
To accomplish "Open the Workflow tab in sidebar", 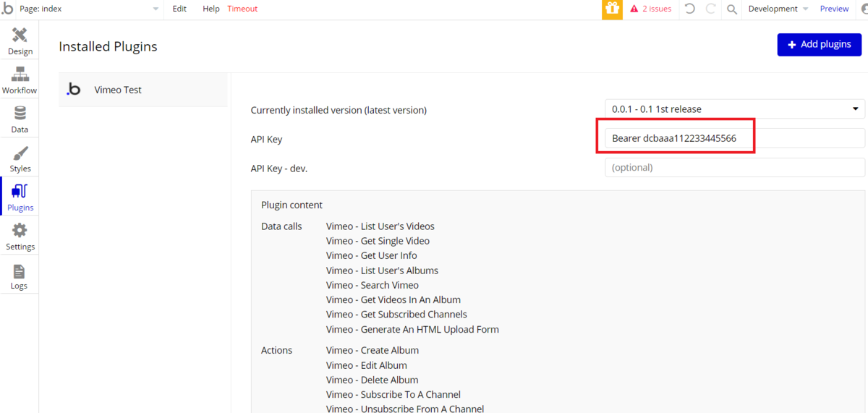I will pyautogui.click(x=20, y=80).
